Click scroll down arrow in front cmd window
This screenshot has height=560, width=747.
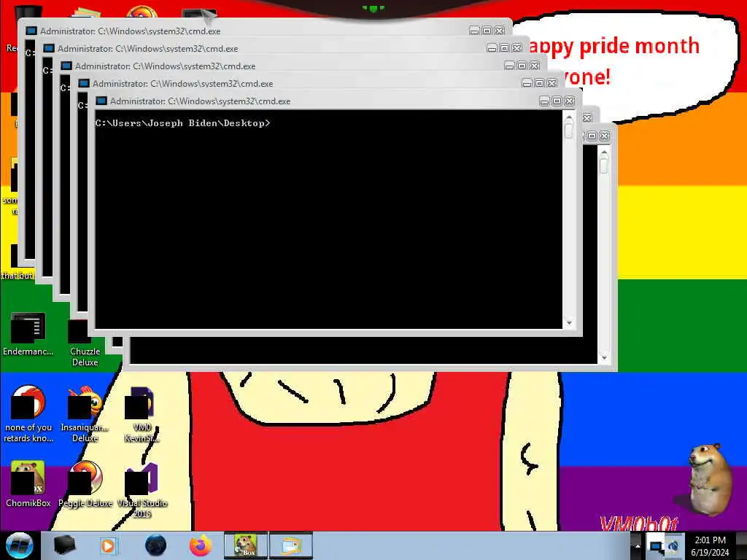569,323
